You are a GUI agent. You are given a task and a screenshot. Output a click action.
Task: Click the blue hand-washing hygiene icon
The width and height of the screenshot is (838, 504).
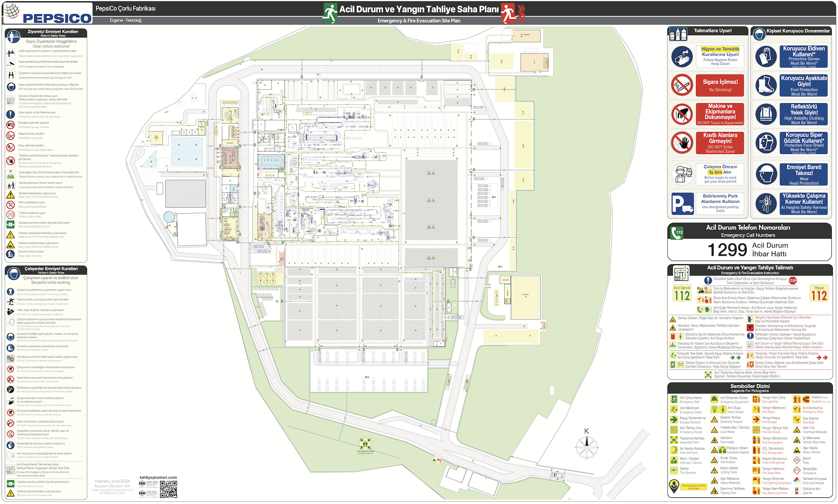tap(682, 56)
